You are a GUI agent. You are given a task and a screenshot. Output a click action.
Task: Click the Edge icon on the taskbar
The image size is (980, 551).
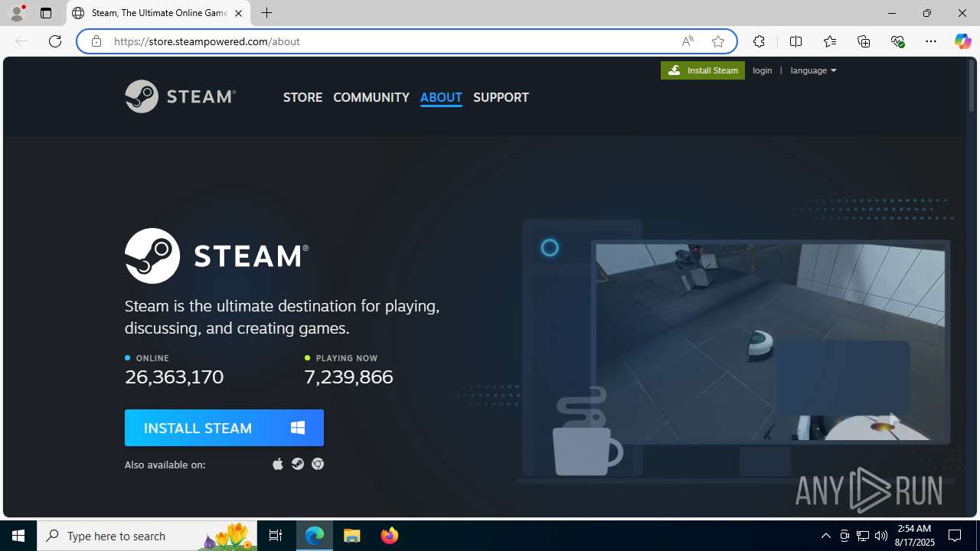315,536
